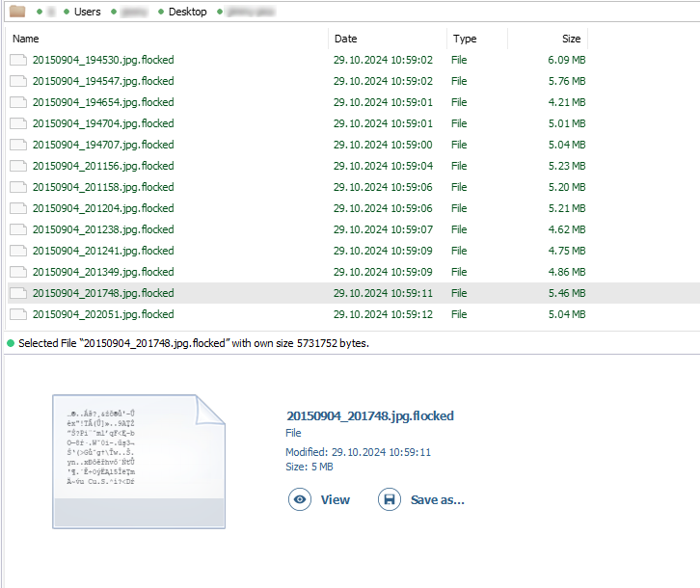
Task: Click the Type column header
Action: [465, 39]
